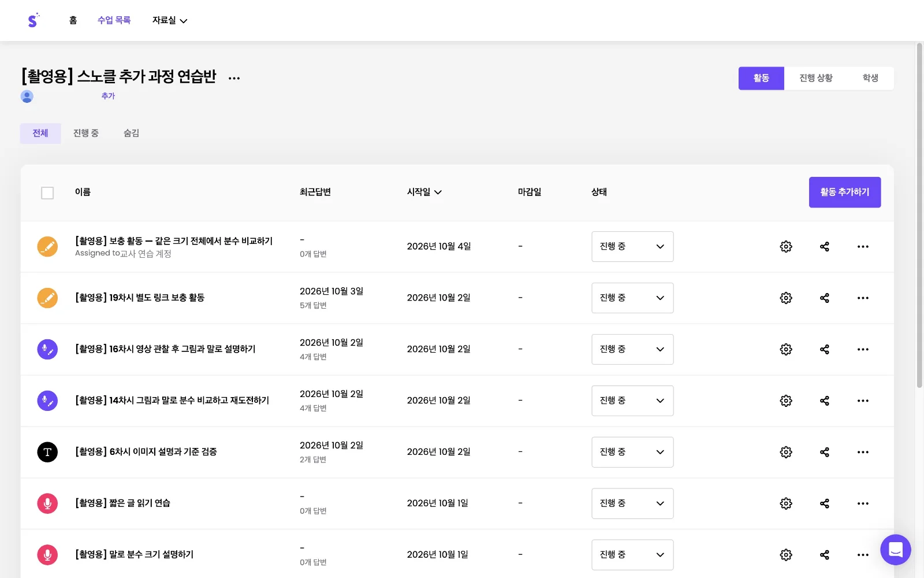Open the 말로 분수 크기 설명하기 activity
Screen dimensions: 924x578
pyautogui.click(x=134, y=554)
